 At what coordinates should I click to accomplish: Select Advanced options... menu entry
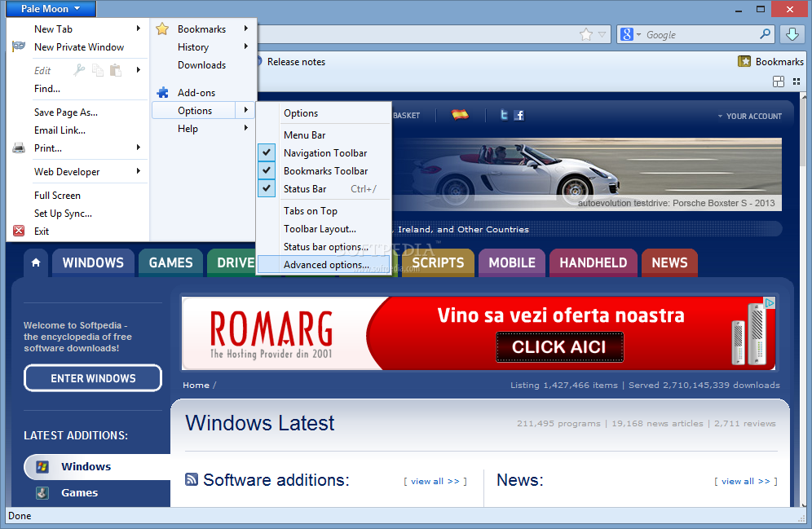tap(324, 264)
